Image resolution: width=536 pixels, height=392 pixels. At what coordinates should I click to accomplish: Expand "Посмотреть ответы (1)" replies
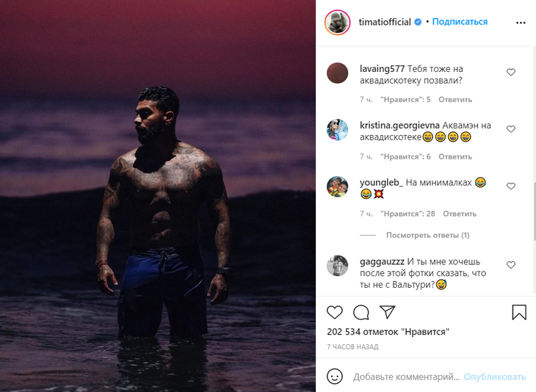coord(427,235)
